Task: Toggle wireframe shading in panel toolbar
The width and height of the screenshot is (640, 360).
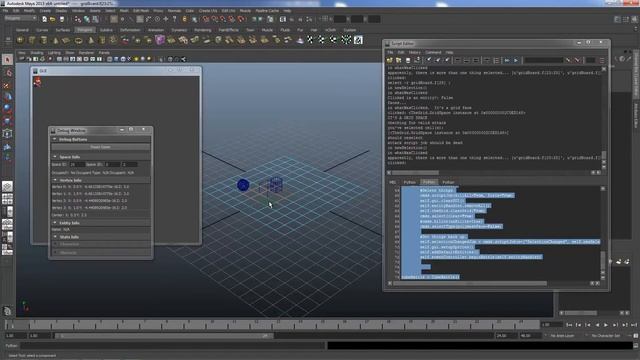Action: pyautogui.click(x=110, y=59)
